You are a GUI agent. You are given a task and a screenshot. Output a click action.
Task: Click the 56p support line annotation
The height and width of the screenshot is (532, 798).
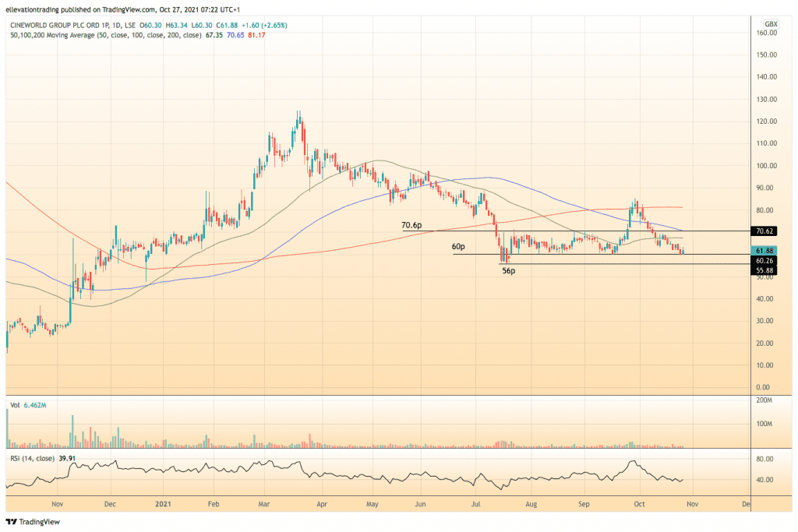point(508,271)
